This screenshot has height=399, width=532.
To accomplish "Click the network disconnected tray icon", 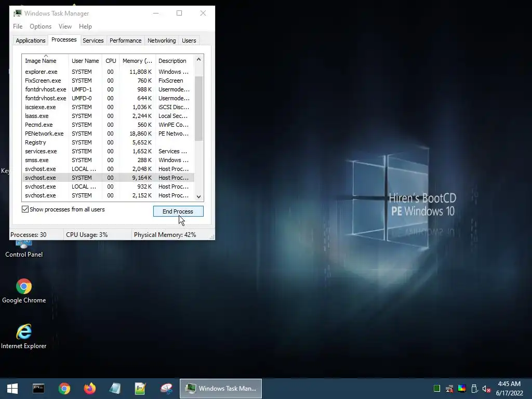I will [449, 389].
